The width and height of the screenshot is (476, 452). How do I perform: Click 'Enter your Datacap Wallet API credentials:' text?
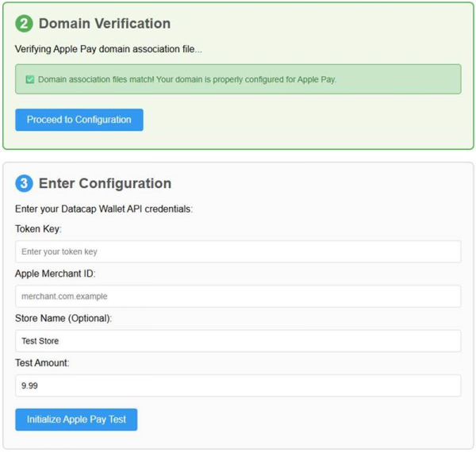[104, 209]
